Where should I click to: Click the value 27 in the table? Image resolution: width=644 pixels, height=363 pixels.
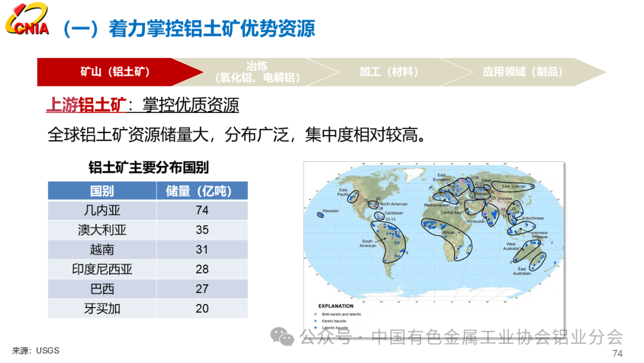click(202, 289)
